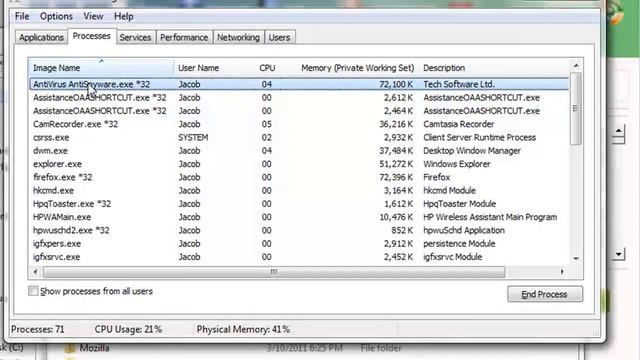The width and height of the screenshot is (640, 360).
Task: Click the horizontal scrollbar right arrow
Action: click(562, 272)
